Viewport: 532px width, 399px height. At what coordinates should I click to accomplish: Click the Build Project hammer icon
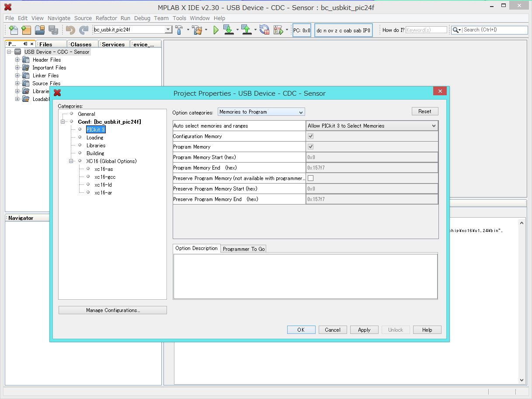coord(179,30)
